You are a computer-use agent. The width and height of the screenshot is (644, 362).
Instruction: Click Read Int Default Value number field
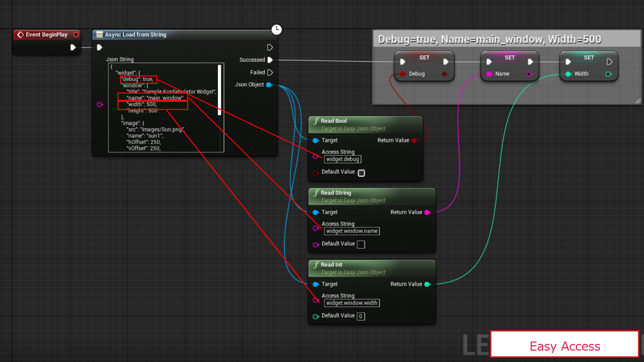(x=361, y=316)
